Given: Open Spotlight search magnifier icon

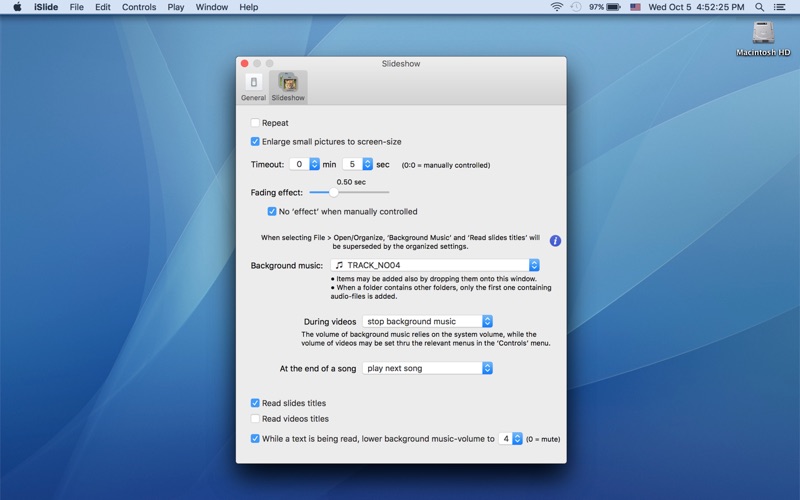Looking at the screenshot, I should point(759,7).
